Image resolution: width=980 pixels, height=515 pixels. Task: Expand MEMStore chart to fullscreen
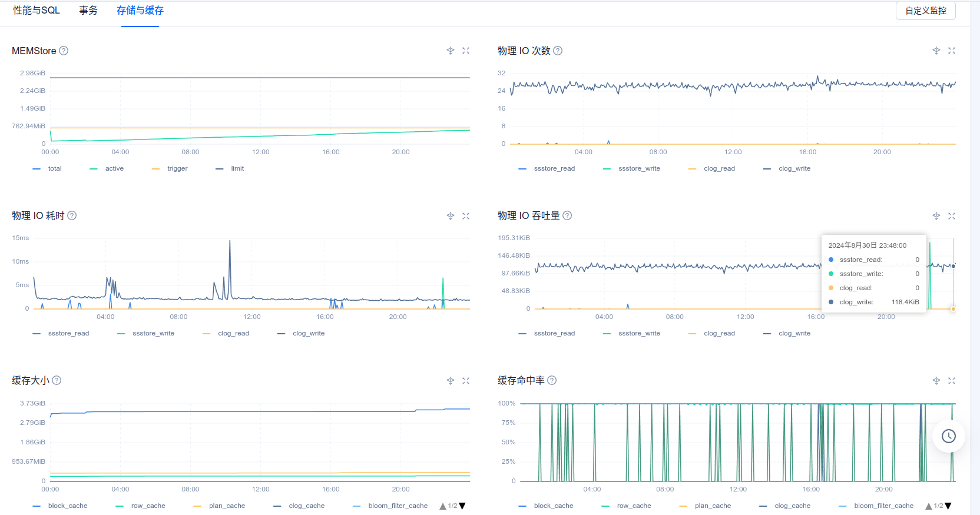tap(466, 51)
